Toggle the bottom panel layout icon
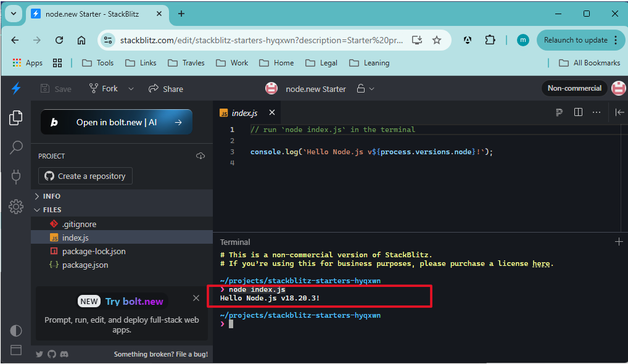This screenshot has height=364, width=628. click(16, 350)
